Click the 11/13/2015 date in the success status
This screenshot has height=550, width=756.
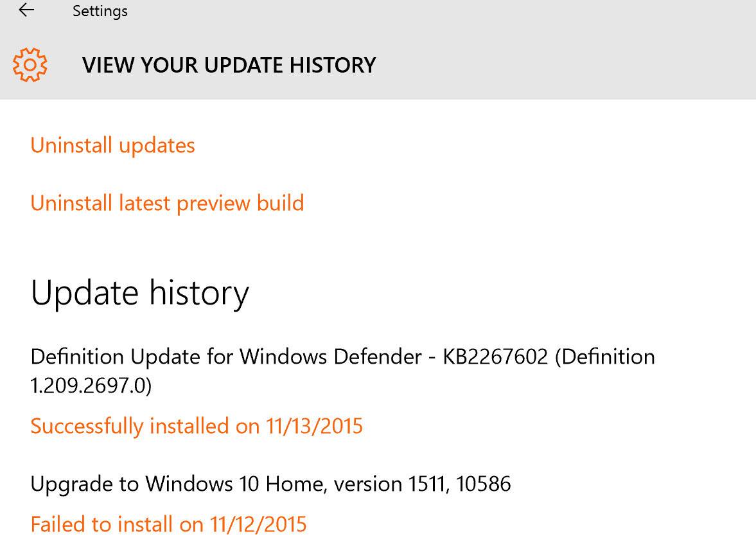tap(314, 426)
